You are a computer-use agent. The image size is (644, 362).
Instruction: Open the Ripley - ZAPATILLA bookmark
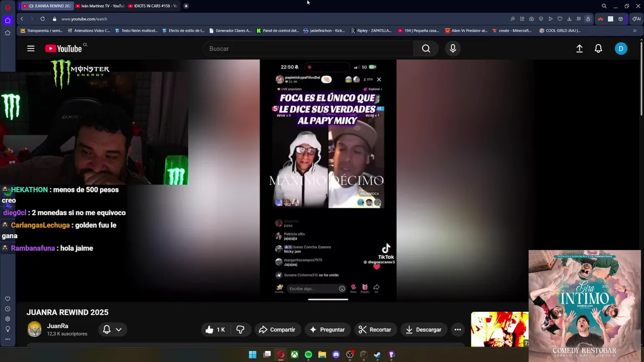click(x=371, y=30)
